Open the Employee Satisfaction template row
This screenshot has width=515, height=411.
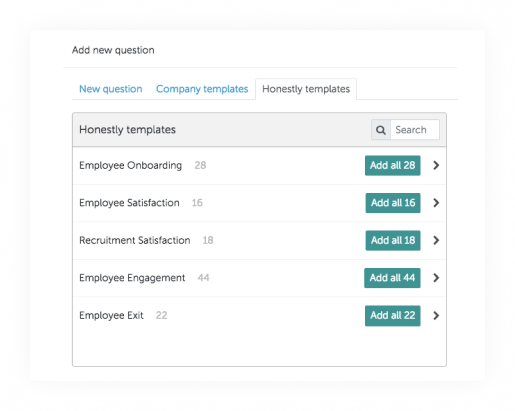(259, 203)
